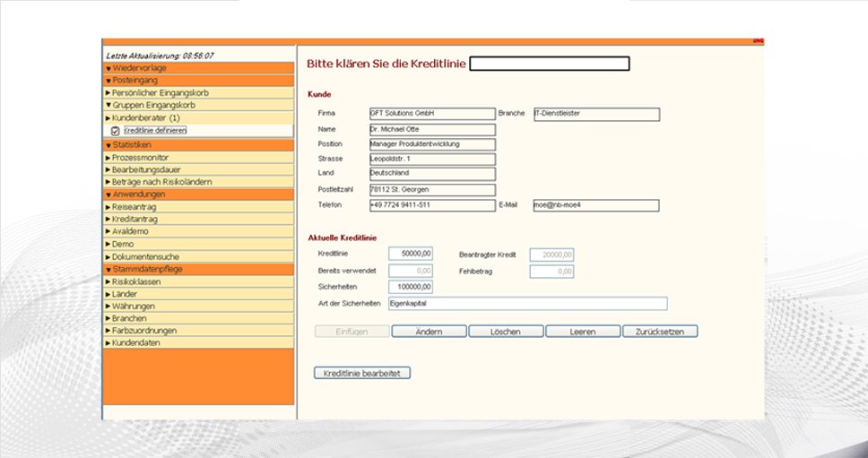Open Risikoklassen master data
868x458 pixels.
[x=198, y=281]
